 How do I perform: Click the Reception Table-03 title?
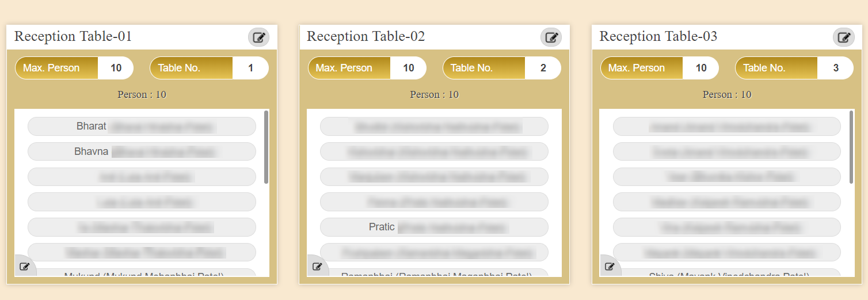658,37
